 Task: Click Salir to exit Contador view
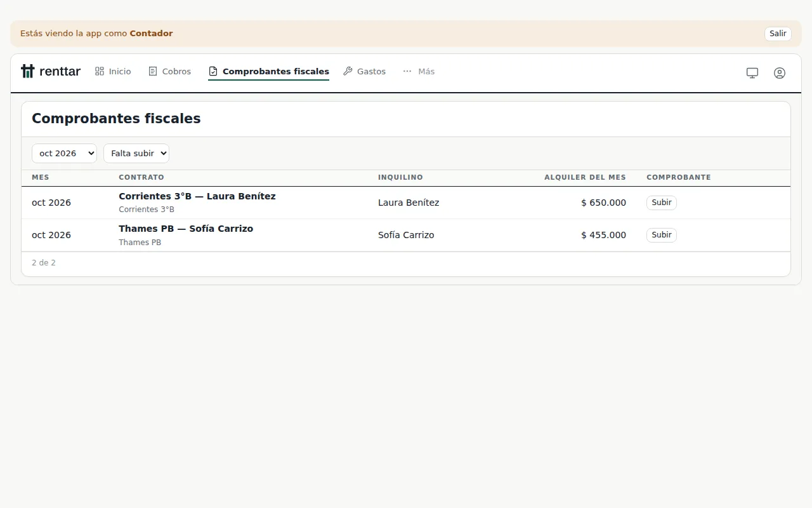(x=778, y=34)
